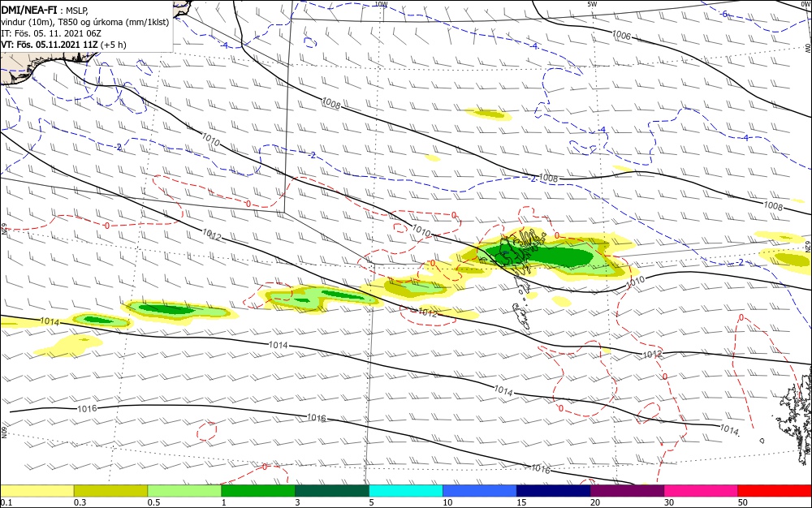The width and height of the screenshot is (812, 508).
Task: Pick the cyan 5–10 legend swatch
Action: coord(406,491)
